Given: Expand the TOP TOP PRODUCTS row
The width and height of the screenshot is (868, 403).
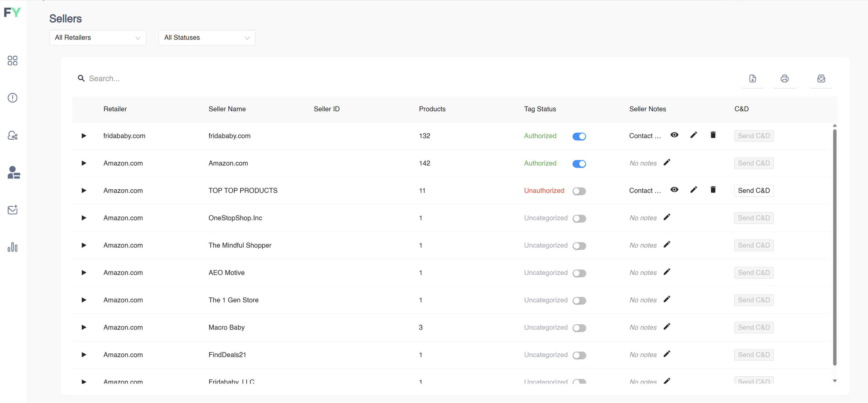Looking at the screenshot, I should click(84, 191).
